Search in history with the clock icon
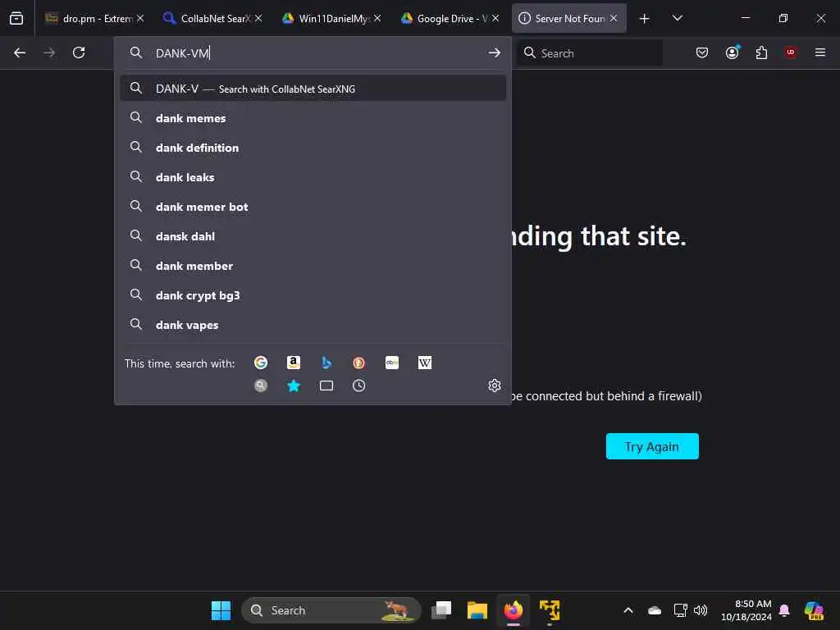This screenshot has height=630, width=840. [x=359, y=386]
